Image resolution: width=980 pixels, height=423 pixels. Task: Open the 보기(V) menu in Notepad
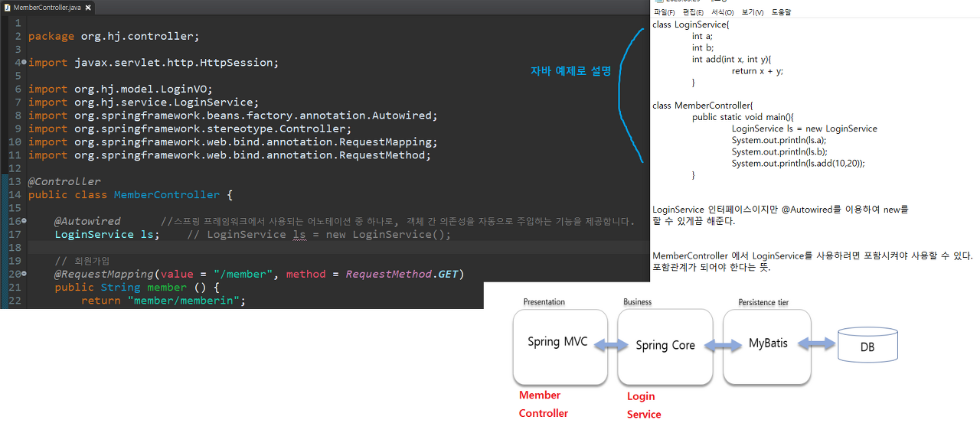tap(753, 12)
